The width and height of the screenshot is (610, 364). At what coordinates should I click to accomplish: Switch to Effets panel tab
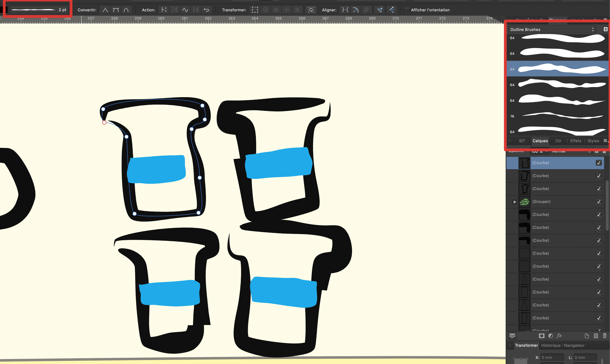tap(575, 141)
